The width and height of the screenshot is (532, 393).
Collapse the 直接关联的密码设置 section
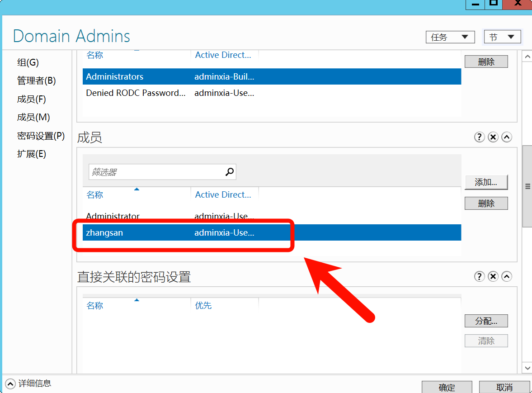[x=507, y=276]
